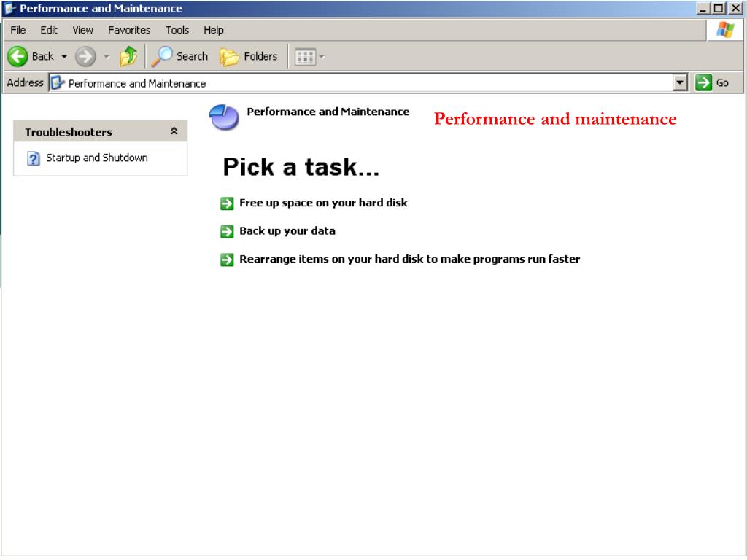Click inside the Address bar field

362,83
